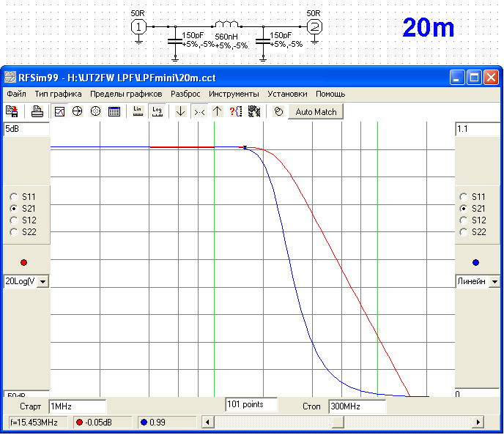Screen dimensions: 504x435
Task: Click the gears tolerance analysis icon
Action: point(254,111)
